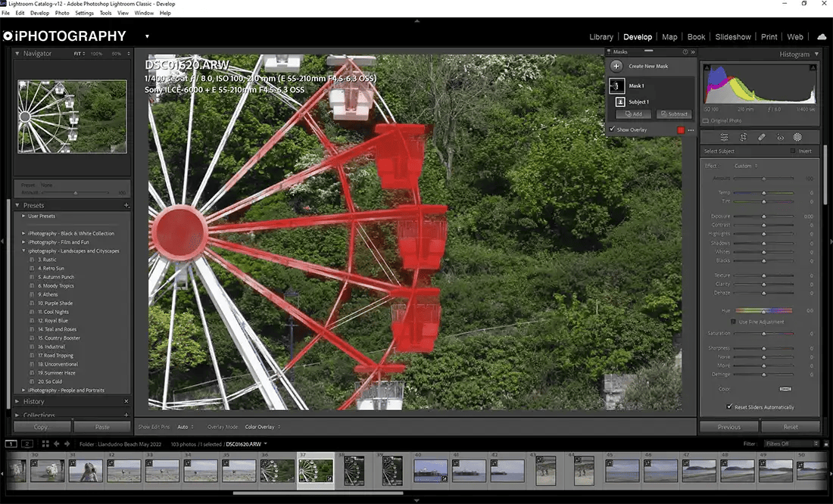The width and height of the screenshot is (833, 504).
Task: Collapse the iPhotography Landscapes and Cityscapes preset group
Action: click(23, 250)
